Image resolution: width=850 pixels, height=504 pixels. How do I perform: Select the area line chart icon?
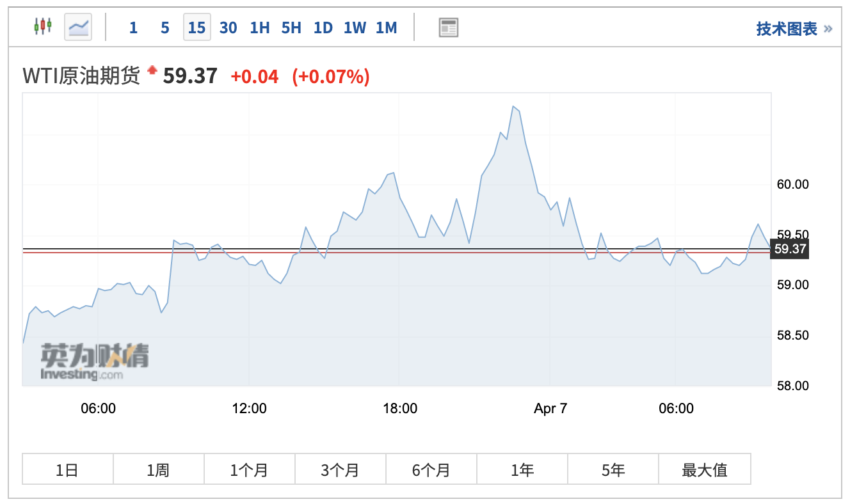pyautogui.click(x=78, y=27)
